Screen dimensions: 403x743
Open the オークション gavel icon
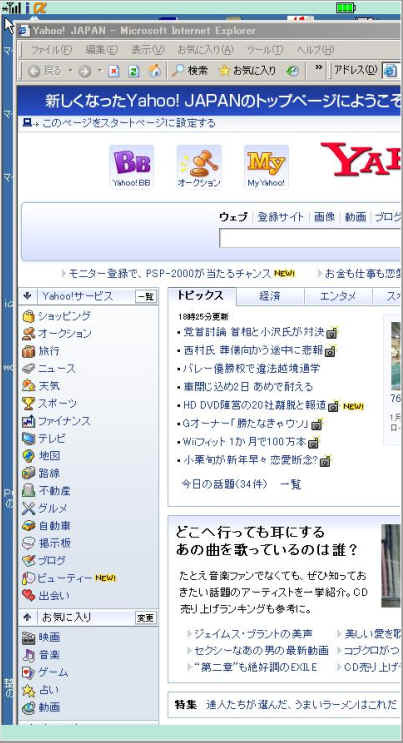(x=199, y=166)
